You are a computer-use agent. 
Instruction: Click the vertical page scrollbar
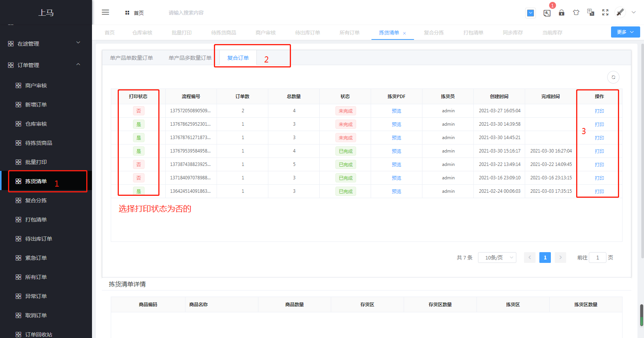point(642,151)
